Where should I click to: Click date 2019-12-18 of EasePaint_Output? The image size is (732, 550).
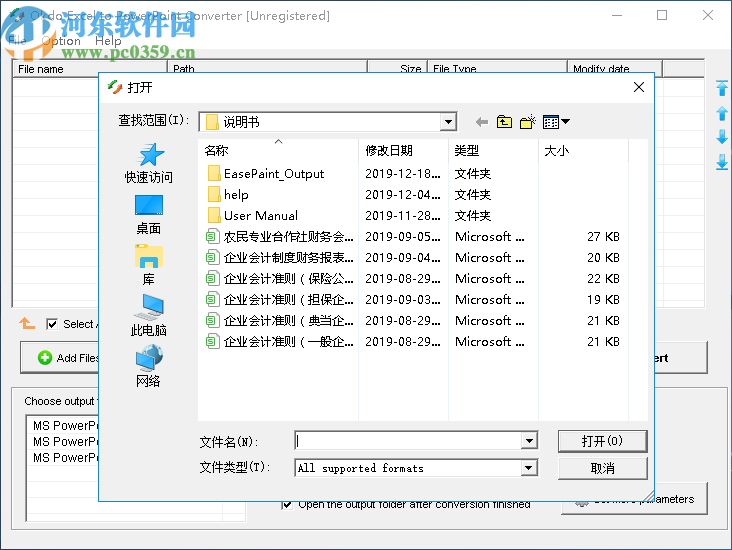402,174
